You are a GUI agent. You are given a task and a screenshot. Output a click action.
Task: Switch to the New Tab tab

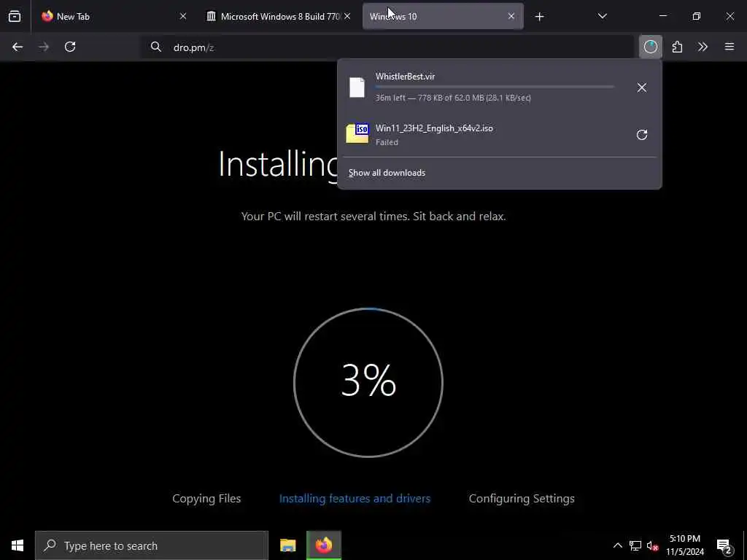[x=115, y=16]
